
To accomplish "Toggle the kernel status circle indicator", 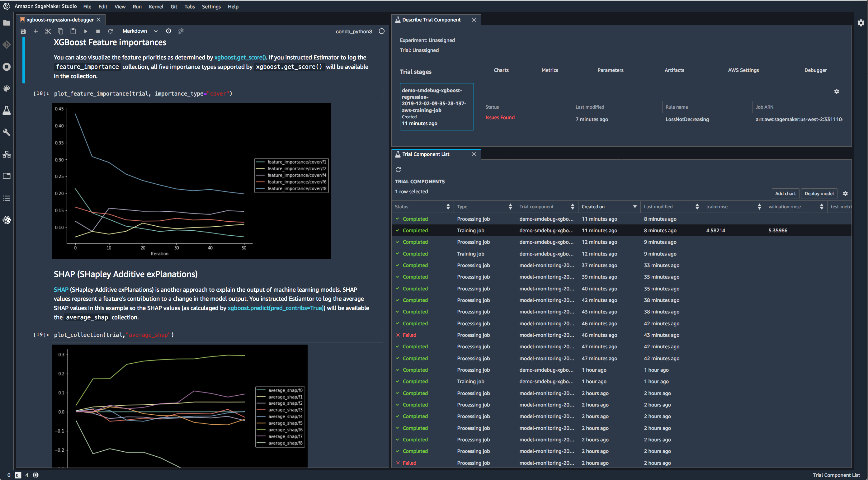I will [381, 31].
